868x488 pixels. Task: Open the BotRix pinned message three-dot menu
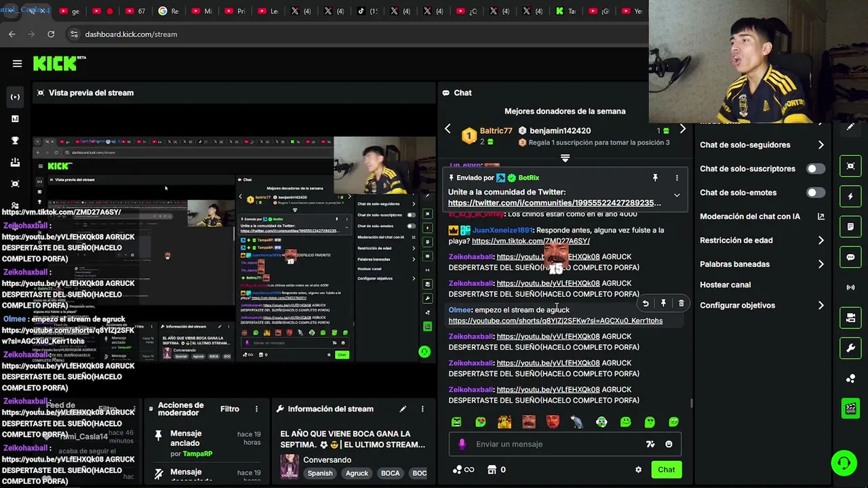677,178
